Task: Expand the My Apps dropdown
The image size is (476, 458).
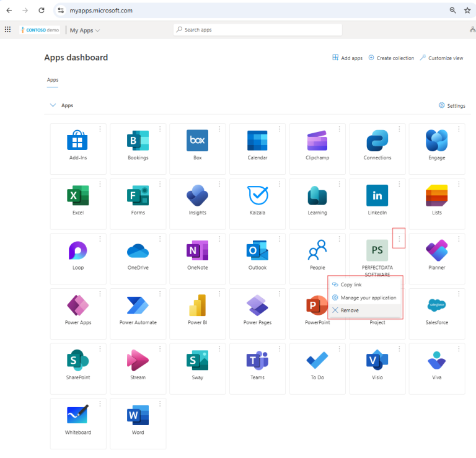Action: tap(85, 30)
